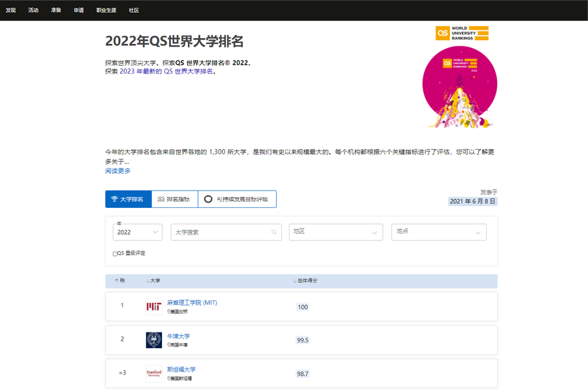
Task: Click the bar chart icon on 排名指标 tab
Action: coord(161,199)
